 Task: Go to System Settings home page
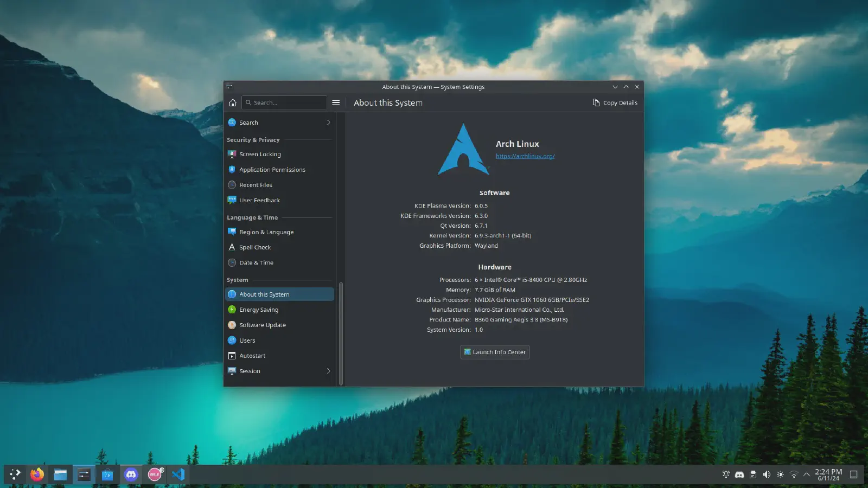click(233, 102)
